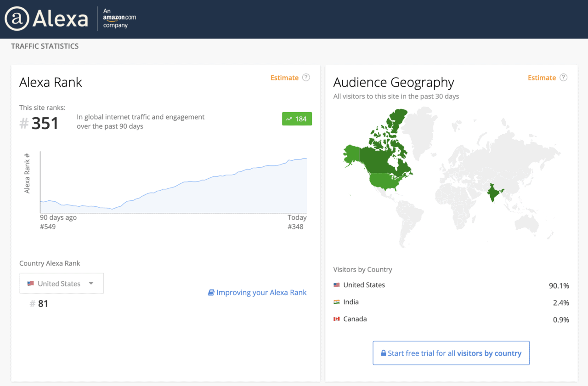
Task: Click the Canada flag icon
Action: tap(337, 319)
